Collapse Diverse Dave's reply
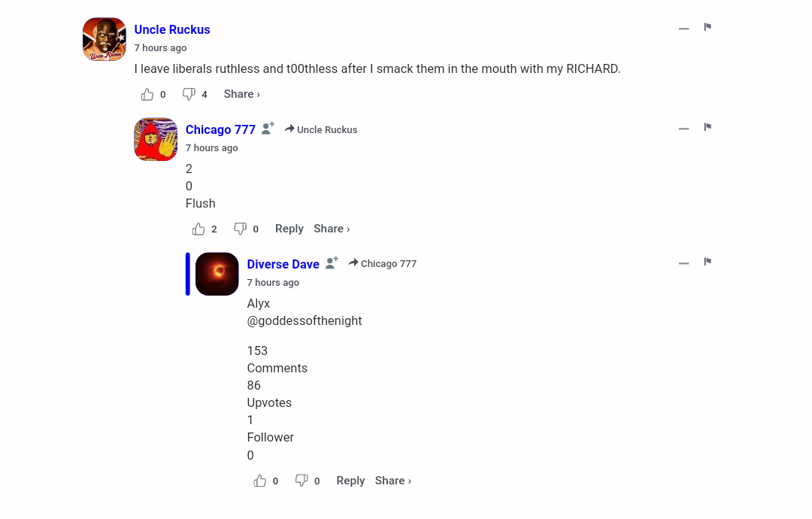Viewport: 812px width, 519px height. tap(683, 263)
